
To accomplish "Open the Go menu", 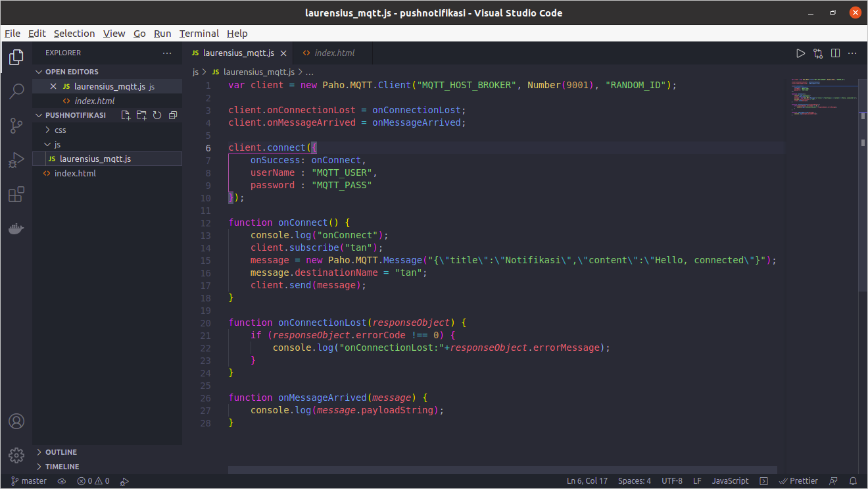I will [139, 34].
